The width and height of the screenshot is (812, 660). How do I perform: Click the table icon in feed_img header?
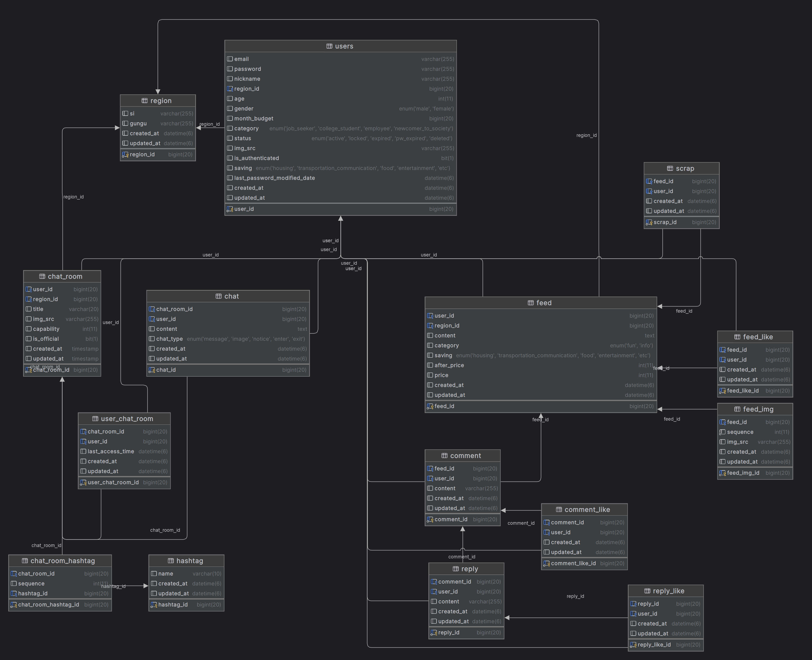tap(737, 409)
